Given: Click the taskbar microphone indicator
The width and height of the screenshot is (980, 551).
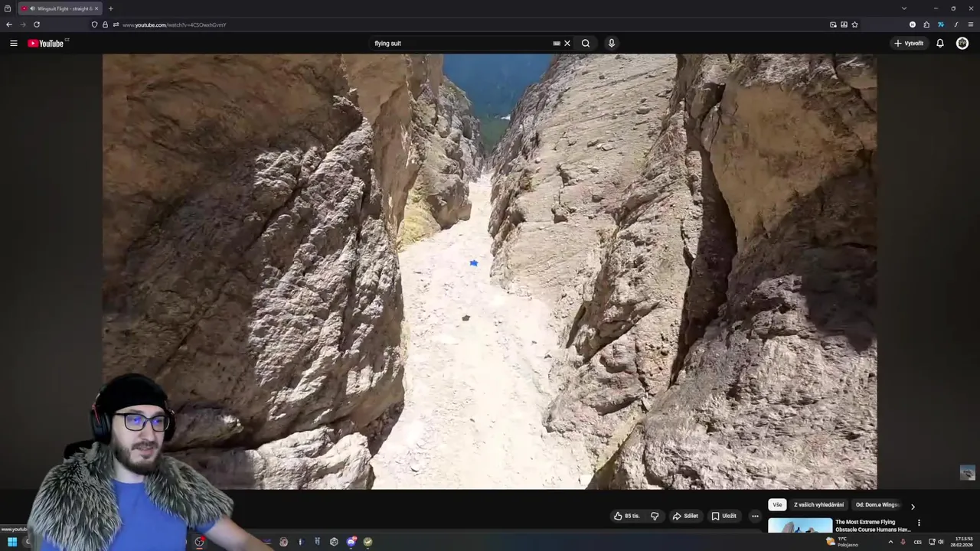Looking at the screenshot, I should [x=903, y=542].
